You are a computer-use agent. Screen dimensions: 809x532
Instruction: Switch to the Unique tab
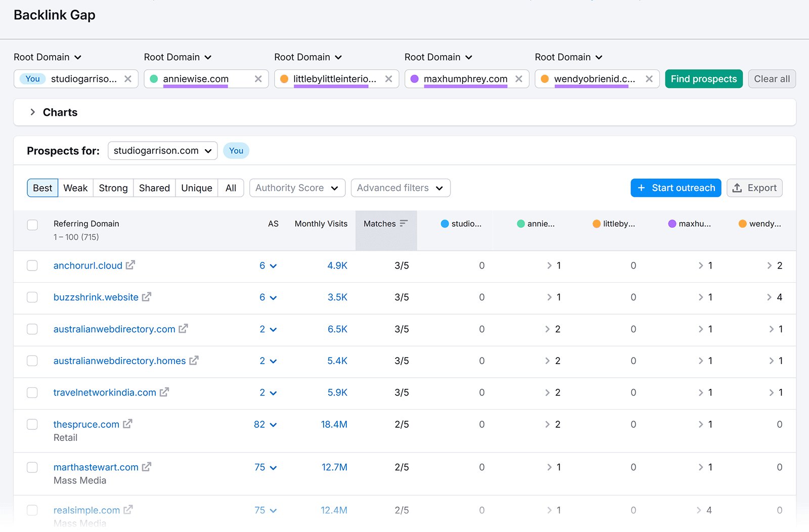pyautogui.click(x=196, y=188)
